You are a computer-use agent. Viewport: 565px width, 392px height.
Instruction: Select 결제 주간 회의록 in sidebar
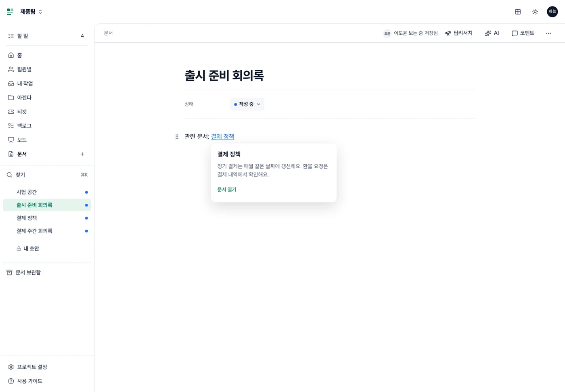pyautogui.click(x=47, y=231)
